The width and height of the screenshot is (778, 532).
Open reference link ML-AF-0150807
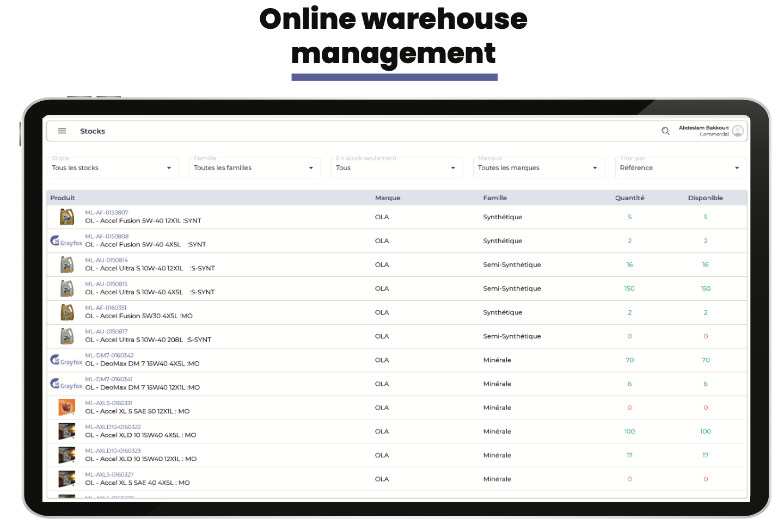107,213
